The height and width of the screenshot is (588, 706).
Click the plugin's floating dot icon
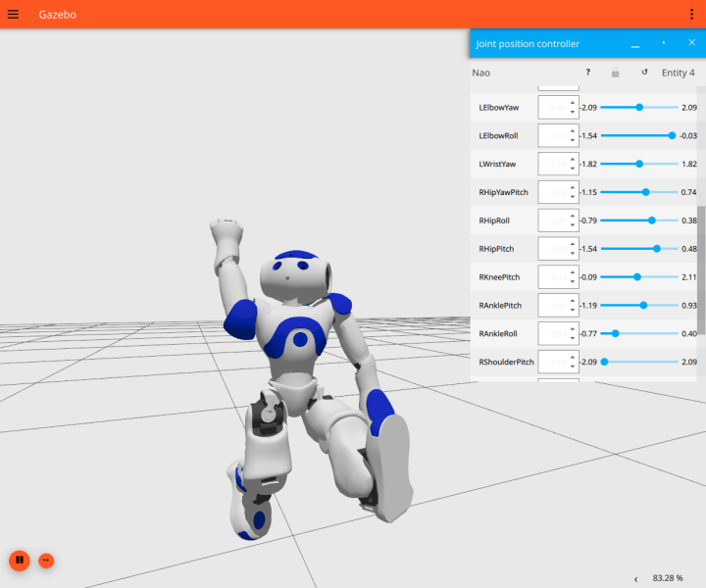pos(664,43)
